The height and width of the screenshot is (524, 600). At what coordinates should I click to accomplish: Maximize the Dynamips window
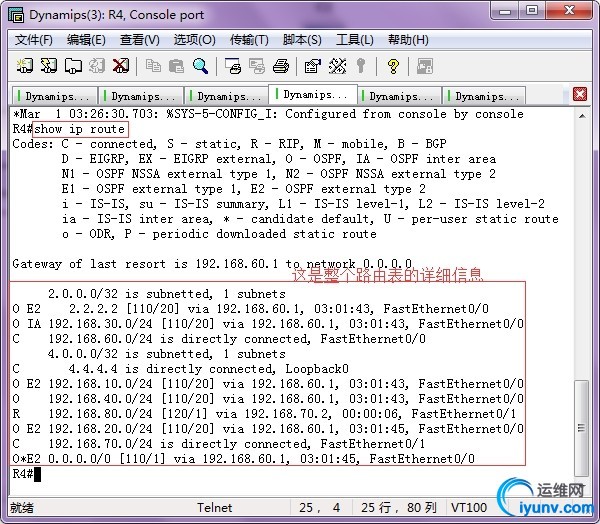click(532, 11)
